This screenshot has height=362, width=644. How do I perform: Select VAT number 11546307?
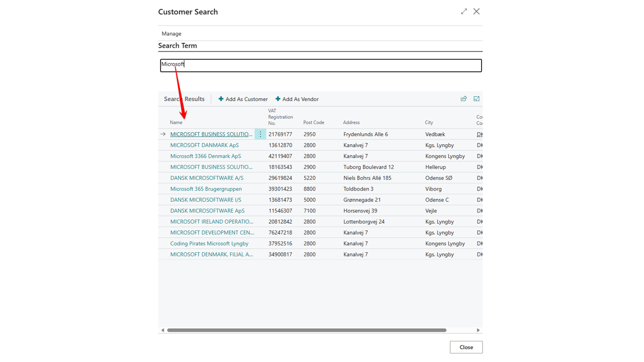[280, 211]
